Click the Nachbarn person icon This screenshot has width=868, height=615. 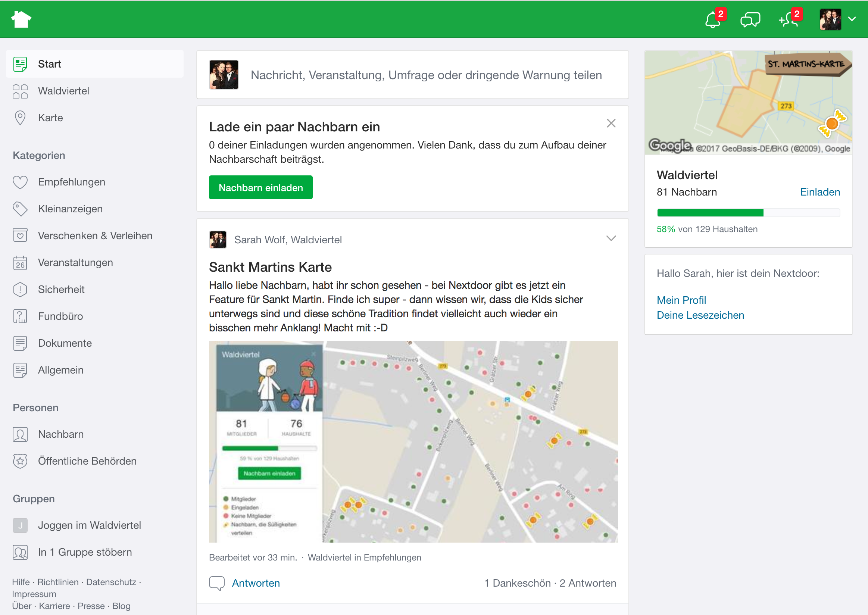20,434
